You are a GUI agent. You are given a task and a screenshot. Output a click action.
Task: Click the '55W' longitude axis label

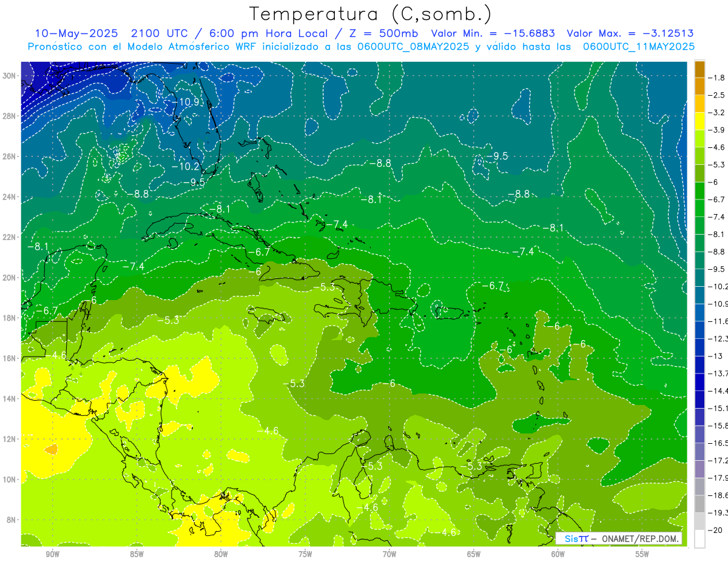coord(642,554)
